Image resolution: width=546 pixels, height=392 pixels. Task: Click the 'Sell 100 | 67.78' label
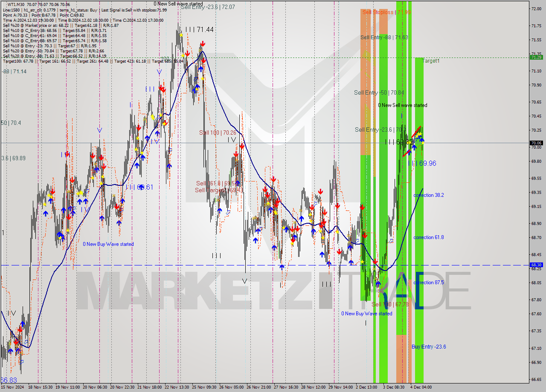coord(390,304)
